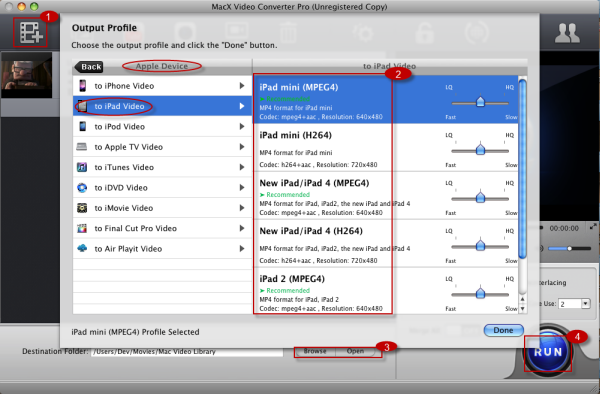Click the iPad device icon in the list
The image size is (600, 394).
pyautogui.click(x=82, y=106)
